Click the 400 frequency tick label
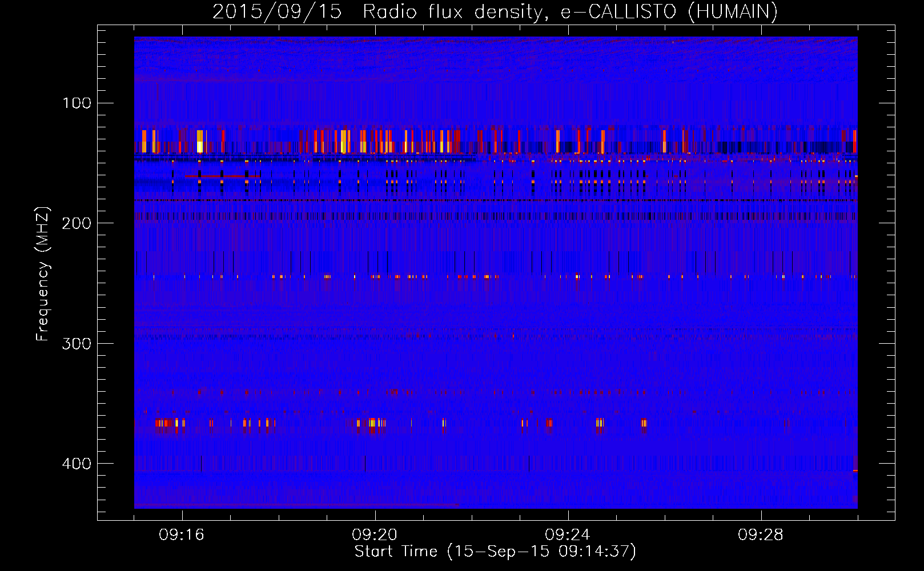Image resolution: width=924 pixels, height=571 pixels. 77,463
